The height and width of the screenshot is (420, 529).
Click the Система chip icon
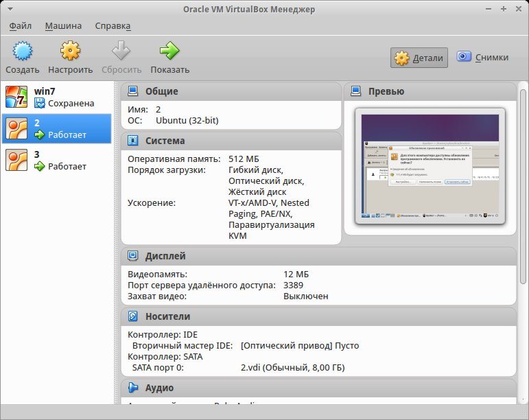(x=133, y=140)
